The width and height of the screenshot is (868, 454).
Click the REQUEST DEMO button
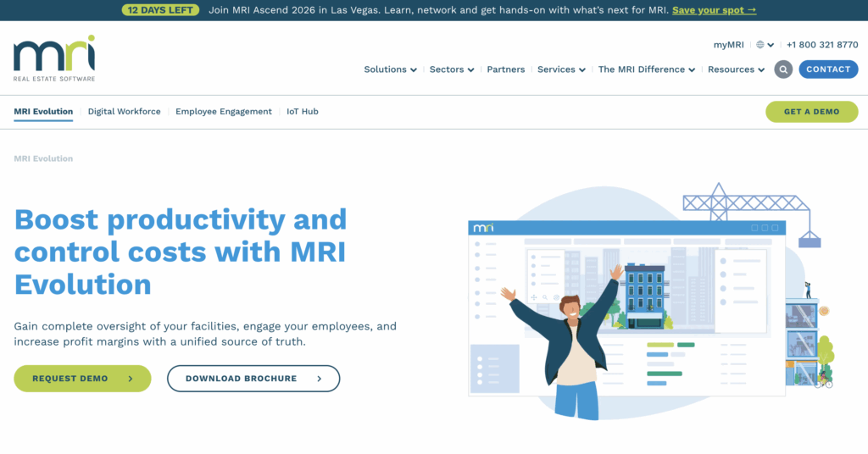[82, 379]
